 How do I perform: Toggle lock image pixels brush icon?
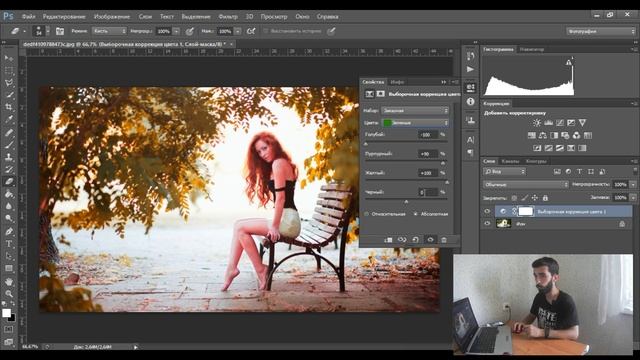coord(524,198)
